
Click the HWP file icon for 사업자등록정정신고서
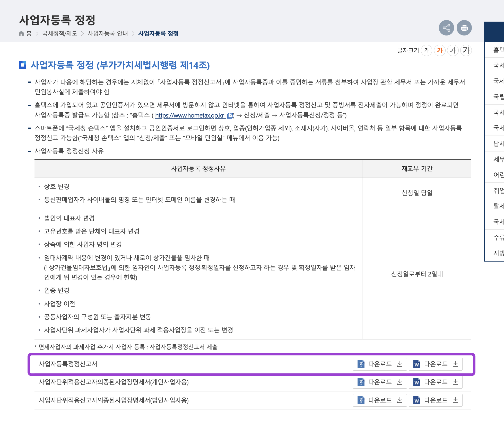361,364
